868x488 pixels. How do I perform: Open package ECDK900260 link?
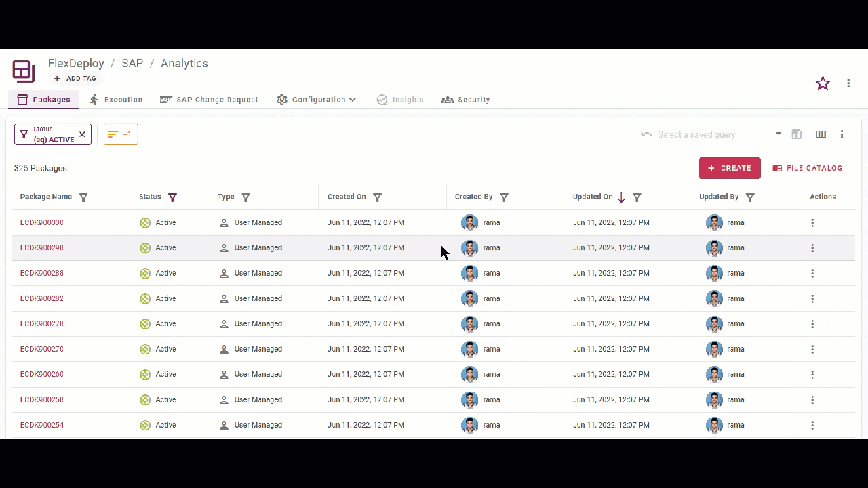coord(42,374)
